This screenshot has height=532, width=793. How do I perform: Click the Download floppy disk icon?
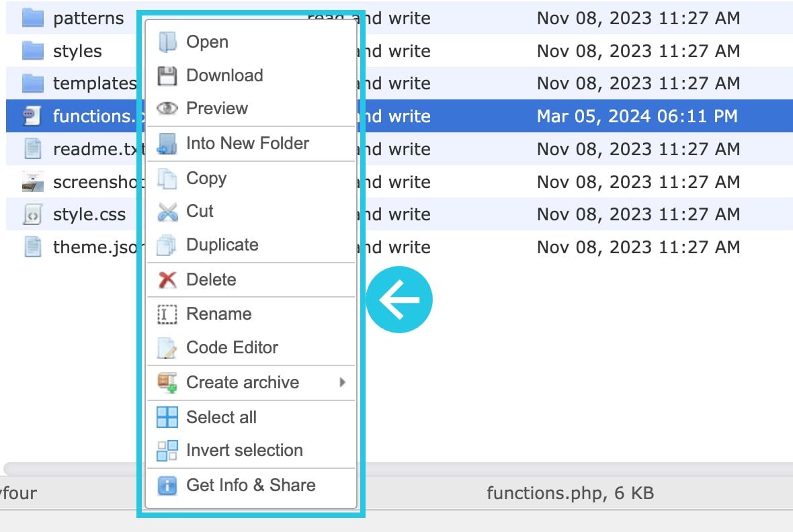click(x=167, y=76)
